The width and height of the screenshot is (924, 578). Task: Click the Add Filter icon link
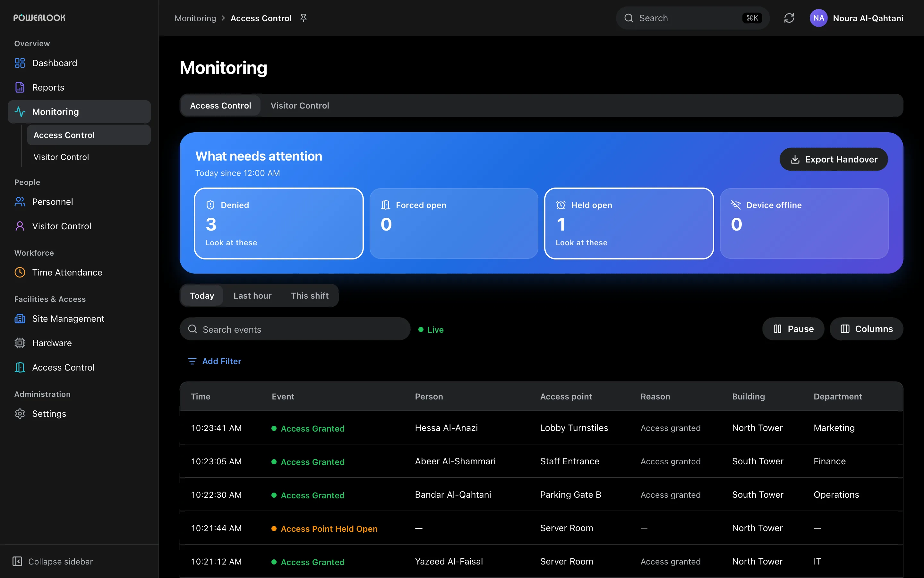214,361
